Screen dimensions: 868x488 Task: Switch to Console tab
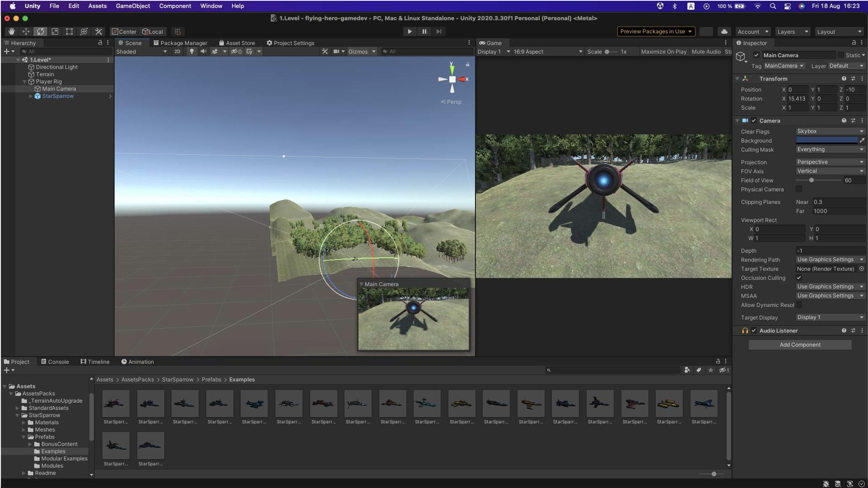[x=55, y=362]
